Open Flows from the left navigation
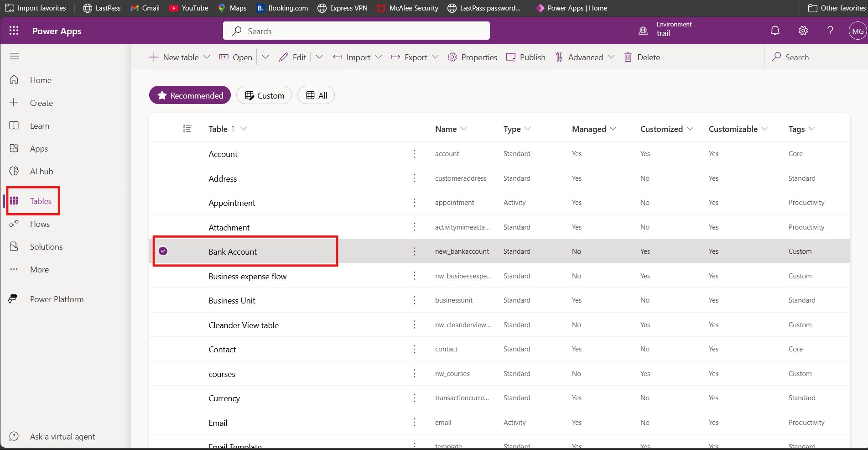 coord(40,224)
